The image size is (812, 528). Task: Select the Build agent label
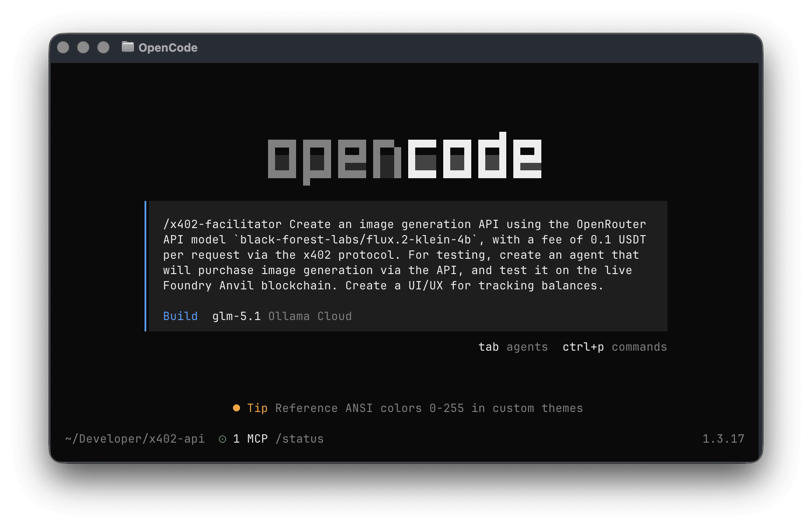(x=180, y=316)
